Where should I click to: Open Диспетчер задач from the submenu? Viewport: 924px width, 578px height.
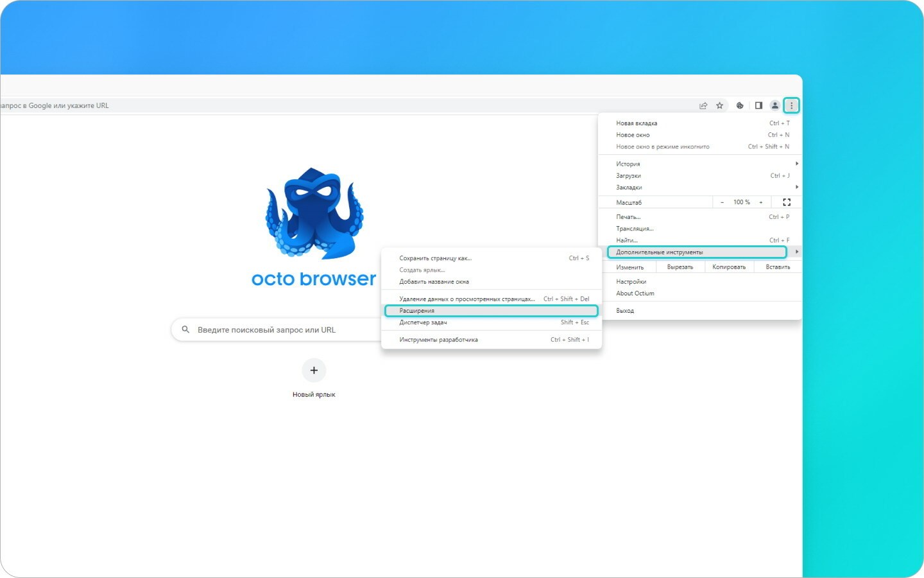492,322
